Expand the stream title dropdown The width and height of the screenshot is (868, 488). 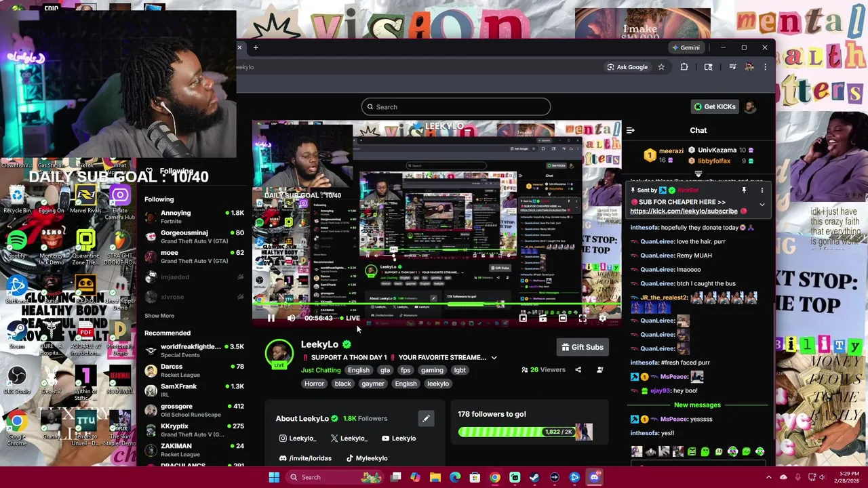tap(494, 357)
